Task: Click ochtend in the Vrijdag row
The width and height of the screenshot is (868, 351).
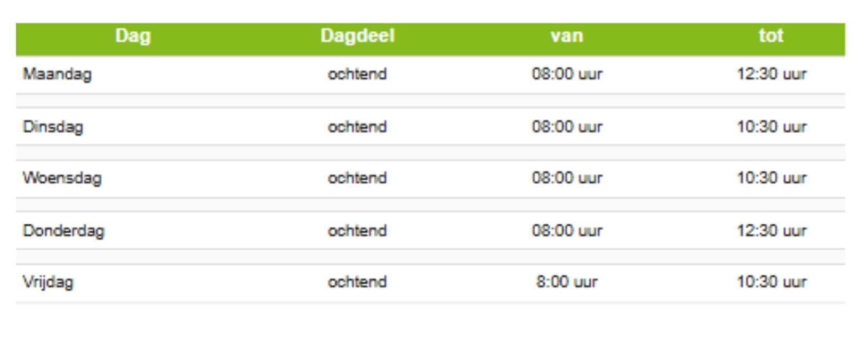Action: point(357,282)
